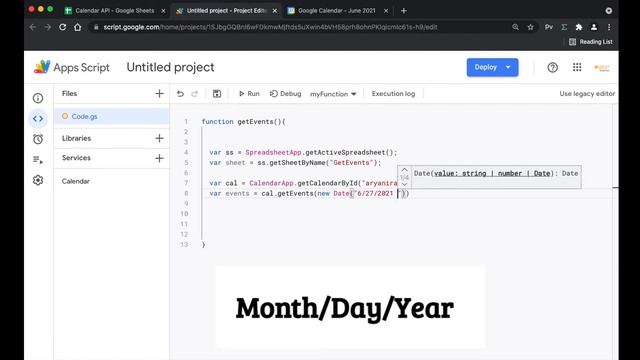Click the redo arrow in toolbar
Image resolution: width=640 pixels, height=360 pixels.
[x=195, y=94]
